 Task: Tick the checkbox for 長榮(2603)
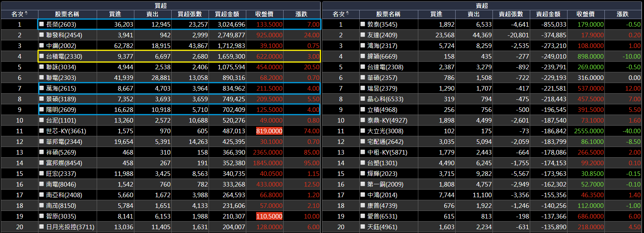click(x=42, y=24)
